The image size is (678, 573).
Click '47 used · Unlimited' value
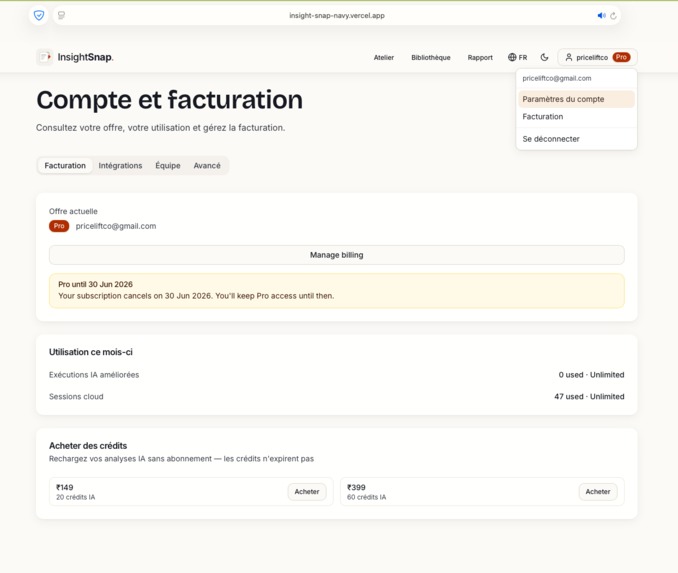(x=589, y=397)
